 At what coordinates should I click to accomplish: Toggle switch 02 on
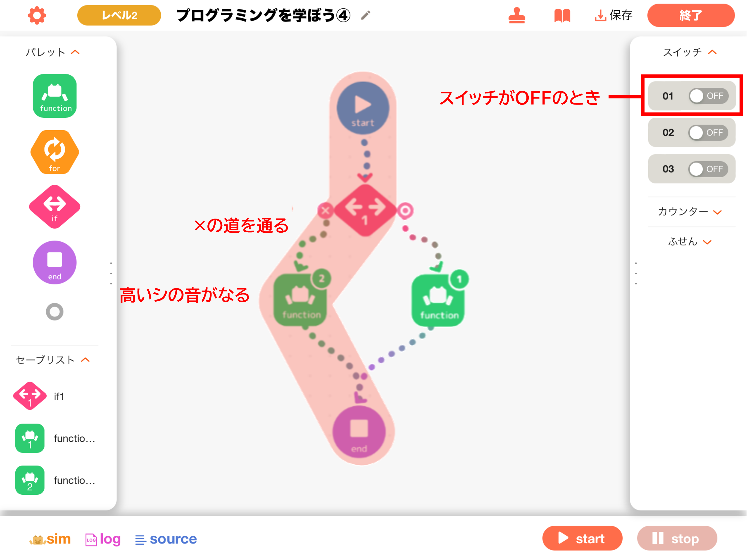coord(709,132)
